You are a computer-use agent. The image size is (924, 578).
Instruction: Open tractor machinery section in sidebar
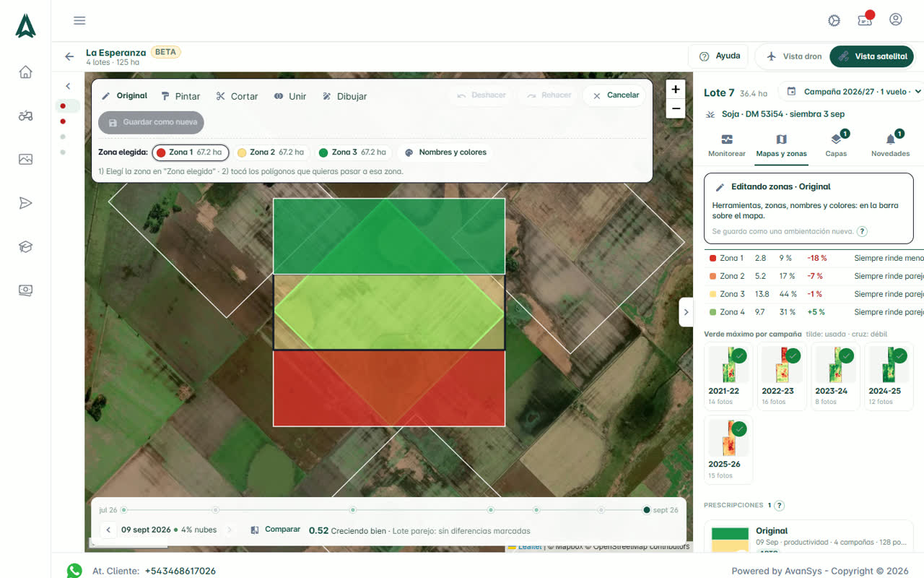click(x=25, y=116)
